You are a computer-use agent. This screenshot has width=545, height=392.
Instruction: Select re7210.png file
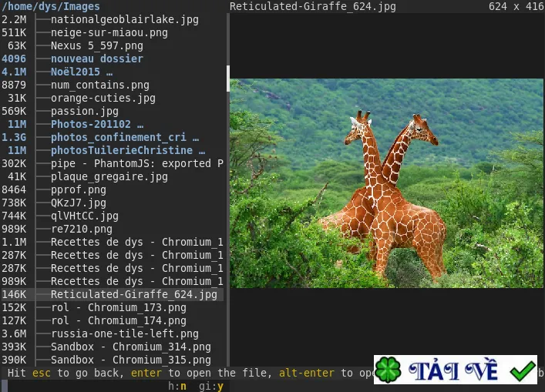[x=82, y=230]
